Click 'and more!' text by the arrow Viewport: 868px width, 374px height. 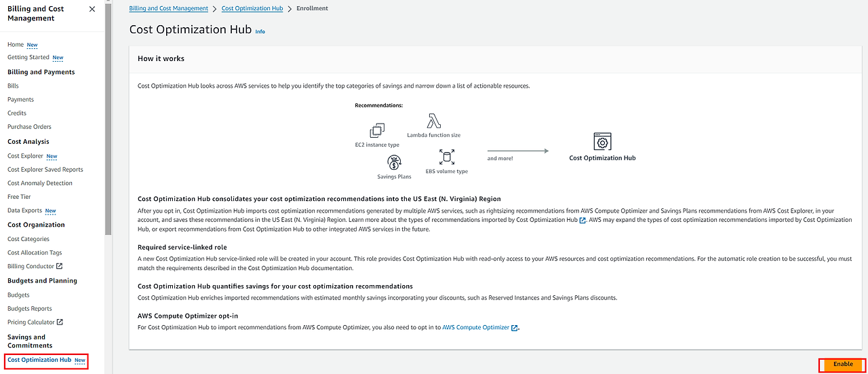click(x=500, y=158)
